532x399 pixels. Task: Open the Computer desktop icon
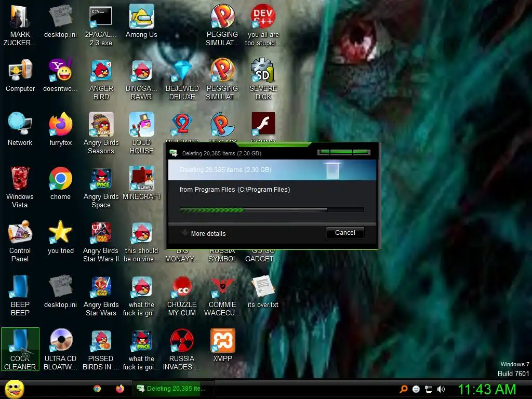pos(20,76)
